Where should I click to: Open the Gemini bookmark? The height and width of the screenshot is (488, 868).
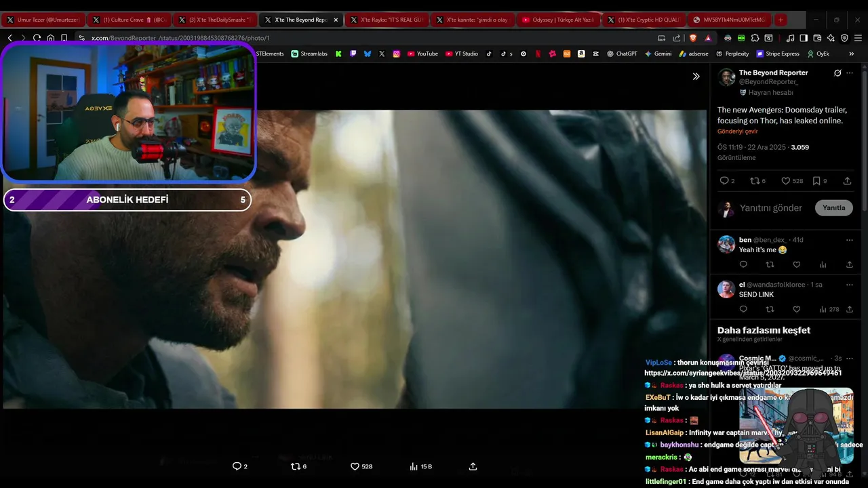tap(658, 54)
